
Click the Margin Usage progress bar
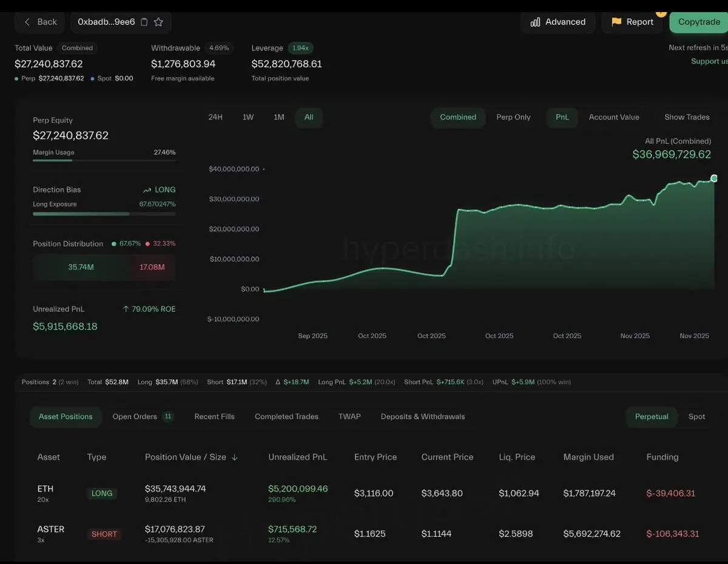(104, 160)
